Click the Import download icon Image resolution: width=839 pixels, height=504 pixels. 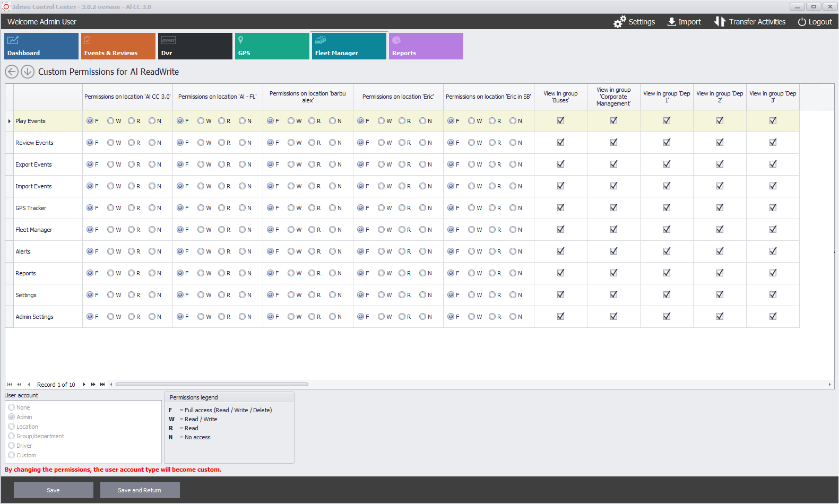(x=671, y=22)
